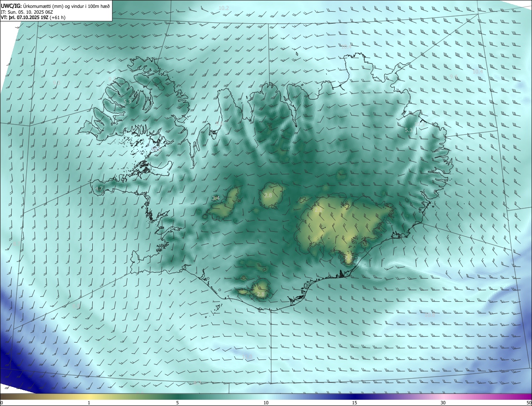Click the "10.4" value north of the northeast peninsula
This screenshot has height=406, width=532.
346,47
